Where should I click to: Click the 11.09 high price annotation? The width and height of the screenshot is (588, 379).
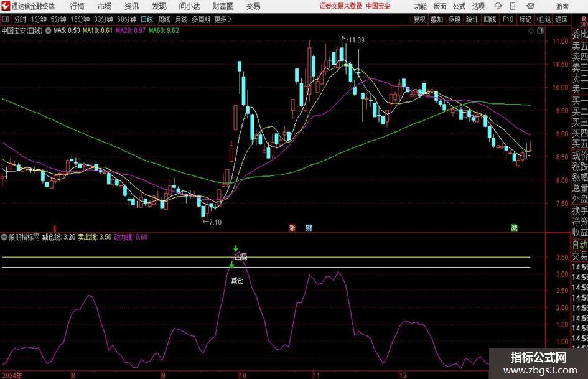(x=357, y=40)
